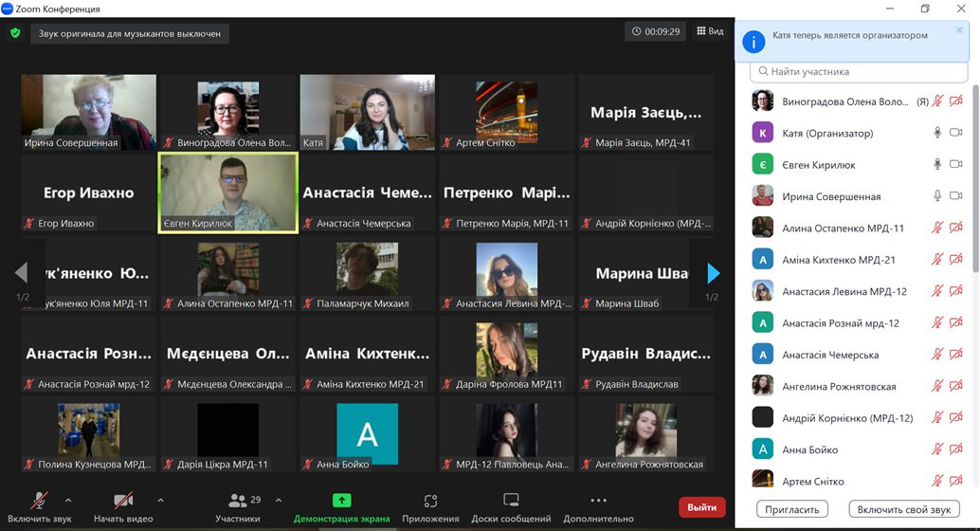Click participants list vertical scrollbar
This screenshot has width=980, height=531.
coord(975,178)
